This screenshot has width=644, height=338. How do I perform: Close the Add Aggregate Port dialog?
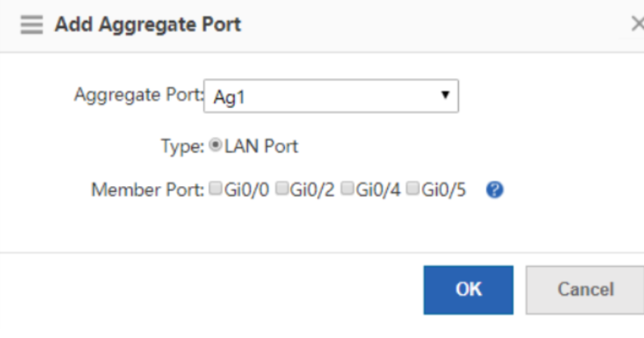[x=638, y=24]
